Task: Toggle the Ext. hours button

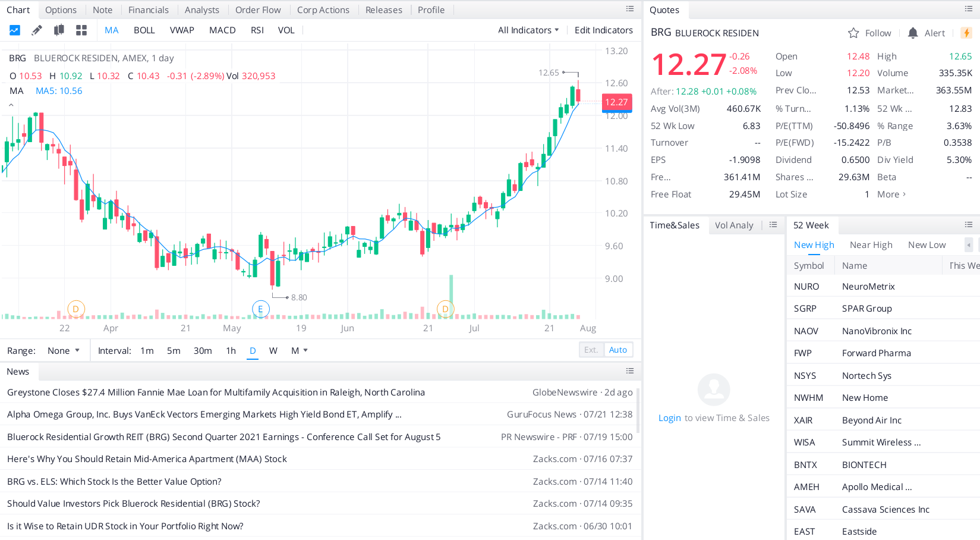Action: 591,350
